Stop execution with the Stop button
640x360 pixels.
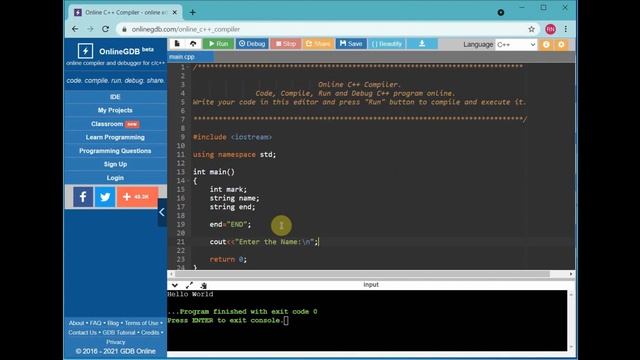click(285, 44)
